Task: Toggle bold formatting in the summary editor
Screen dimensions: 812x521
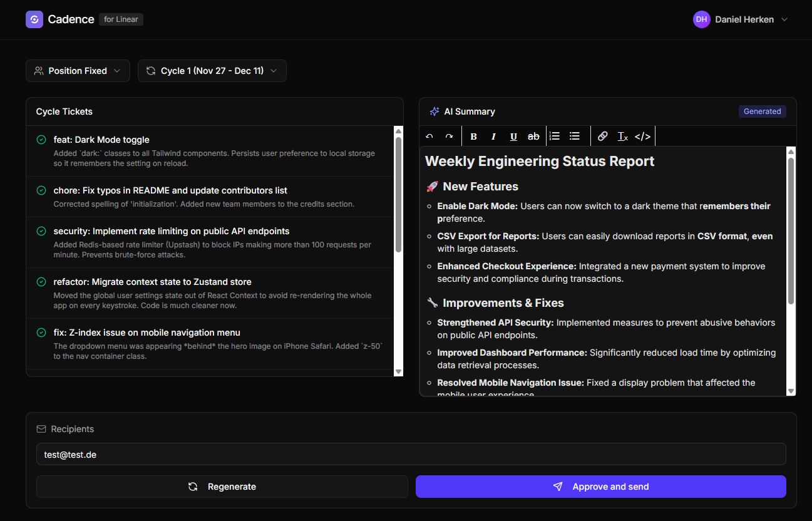Action: pos(473,137)
